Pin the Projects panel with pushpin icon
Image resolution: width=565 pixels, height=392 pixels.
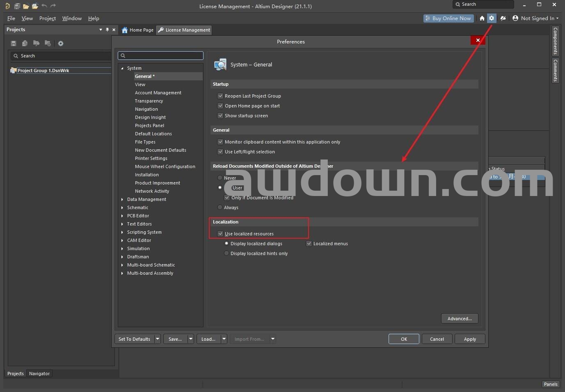coord(107,30)
